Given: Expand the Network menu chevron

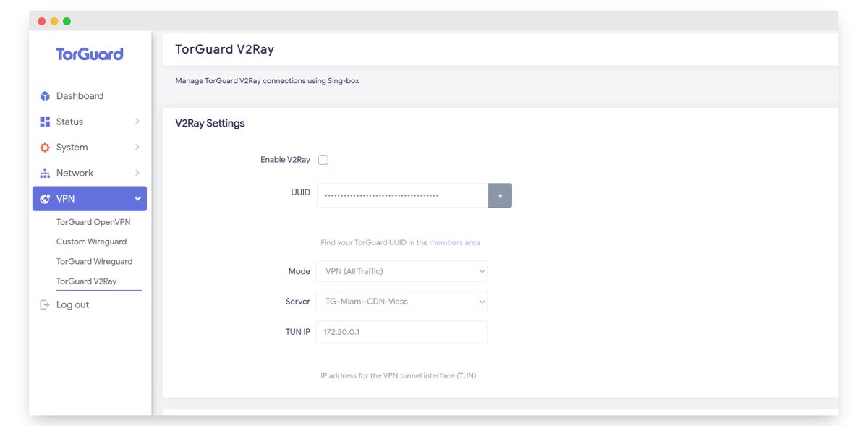Looking at the screenshot, I should tap(137, 173).
